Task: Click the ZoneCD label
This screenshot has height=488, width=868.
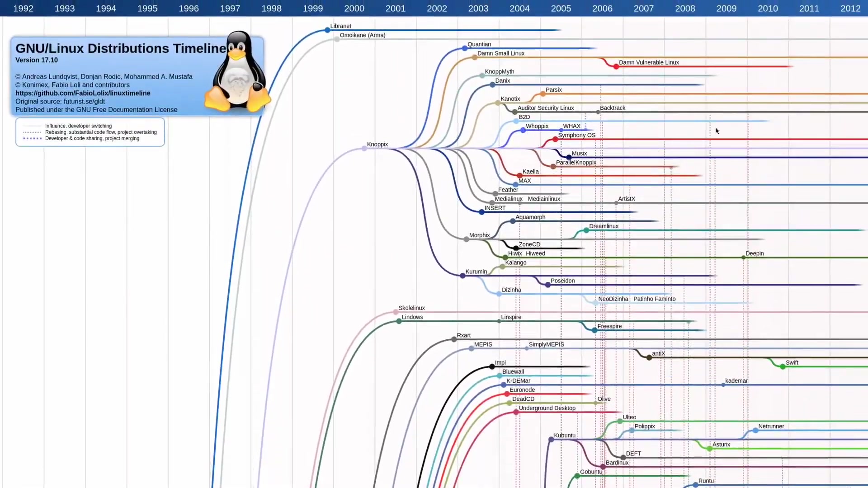Action: [x=529, y=244]
